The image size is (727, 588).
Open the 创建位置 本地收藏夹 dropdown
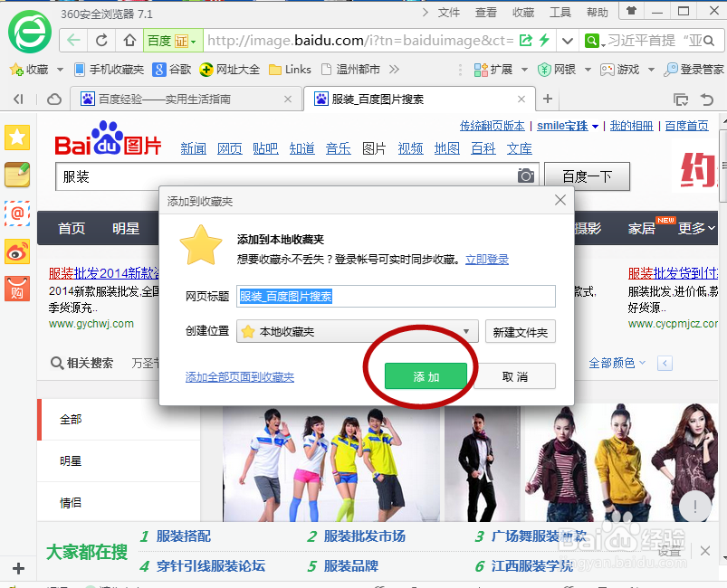click(x=357, y=331)
